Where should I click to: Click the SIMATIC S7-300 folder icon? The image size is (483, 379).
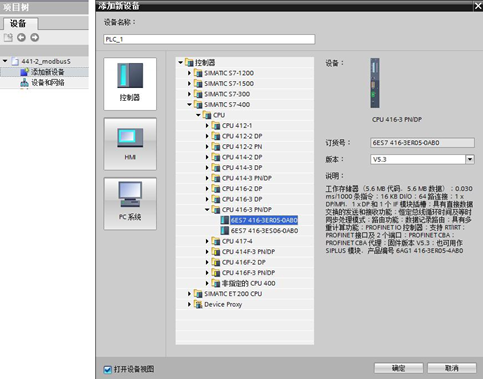198,94
